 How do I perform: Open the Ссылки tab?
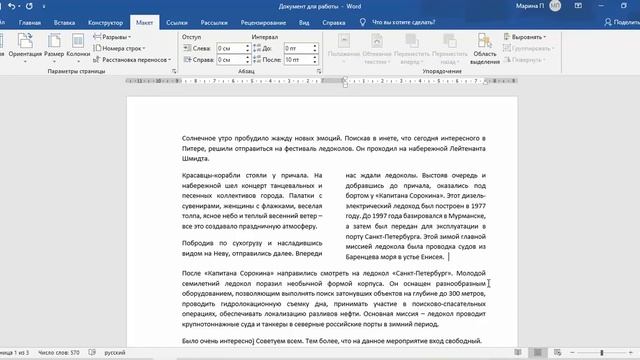point(177,23)
